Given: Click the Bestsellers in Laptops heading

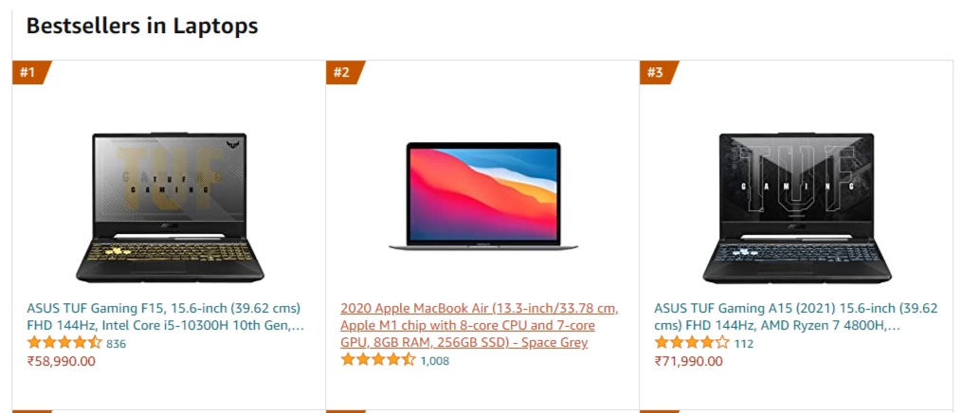Looking at the screenshot, I should pyautogui.click(x=142, y=26).
